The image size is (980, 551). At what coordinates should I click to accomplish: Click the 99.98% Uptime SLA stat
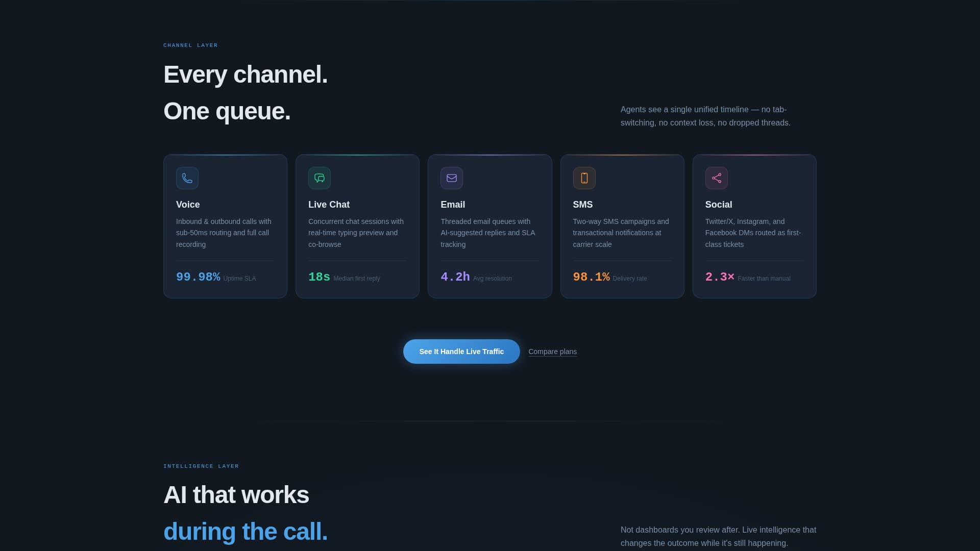pyautogui.click(x=216, y=277)
